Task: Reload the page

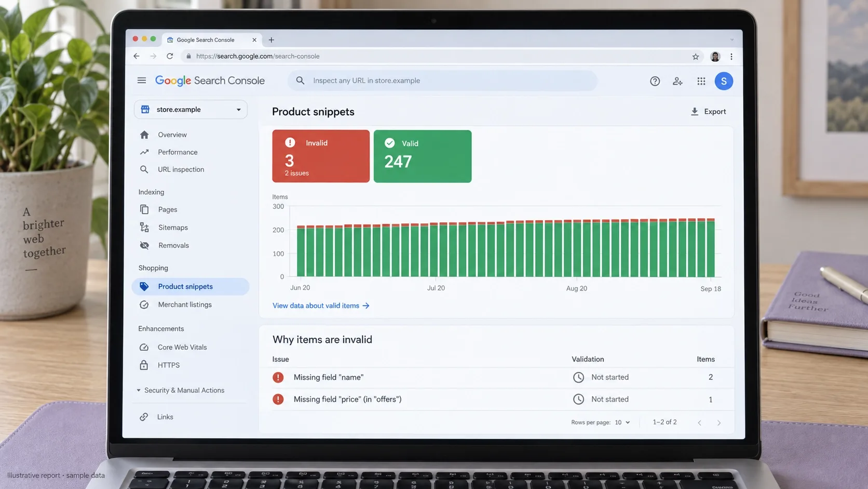Action: click(x=170, y=56)
